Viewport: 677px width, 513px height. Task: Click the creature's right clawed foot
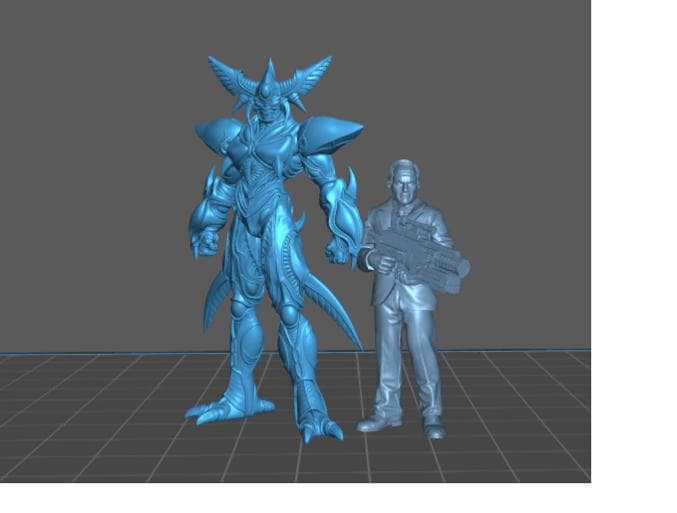point(320,427)
